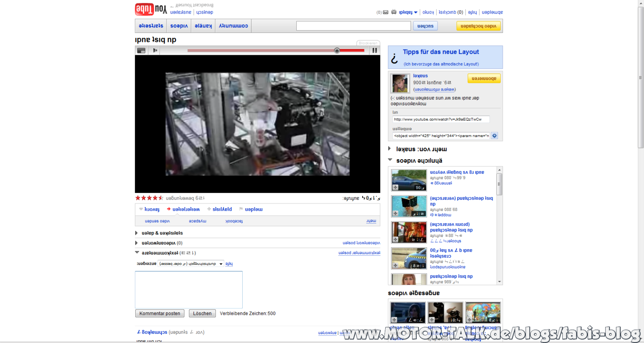Screen dimensions: 644x343
Task: Click the yellow abonnieren button
Action: pos(484,78)
